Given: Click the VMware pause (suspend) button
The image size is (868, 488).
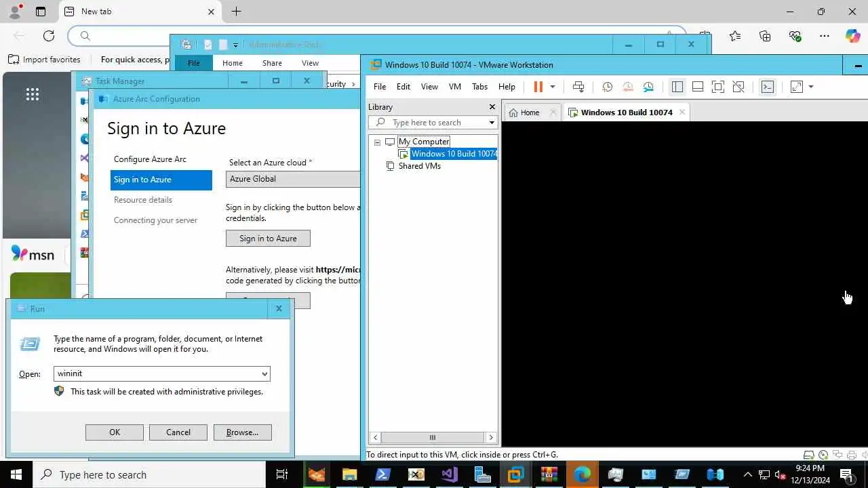Looking at the screenshot, I should click(x=538, y=87).
